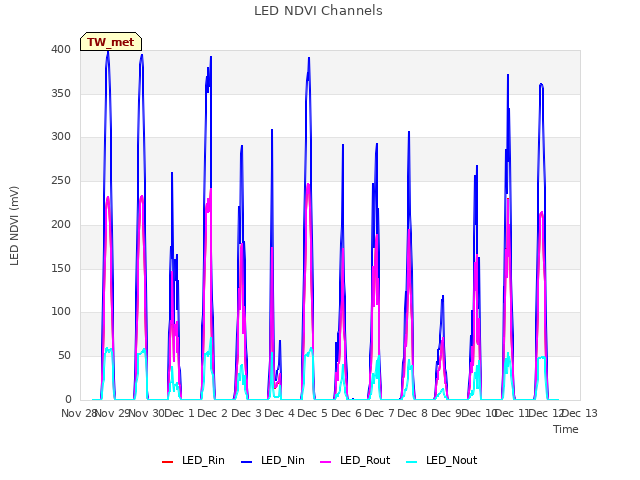Click the 350 y-axis tick label
The image size is (640, 480).
61,93
